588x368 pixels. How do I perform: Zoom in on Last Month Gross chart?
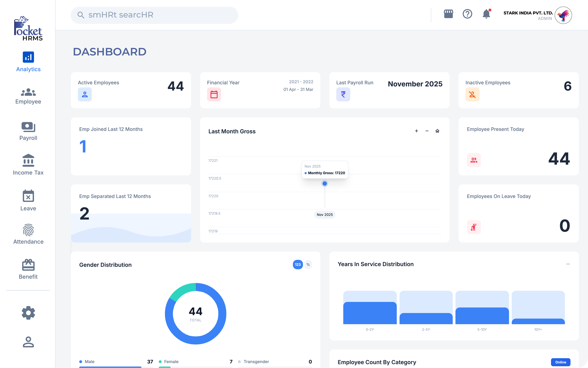click(x=416, y=131)
